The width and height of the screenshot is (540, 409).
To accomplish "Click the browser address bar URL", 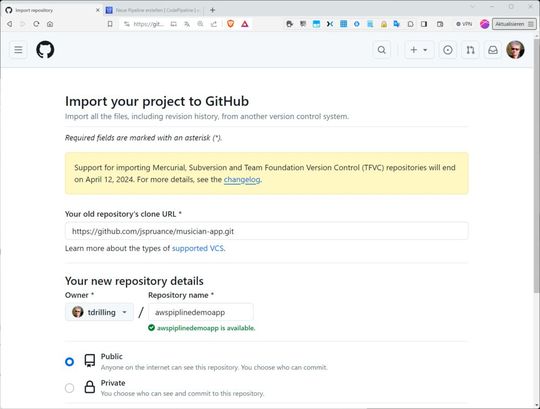I will pyautogui.click(x=148, y=24).
